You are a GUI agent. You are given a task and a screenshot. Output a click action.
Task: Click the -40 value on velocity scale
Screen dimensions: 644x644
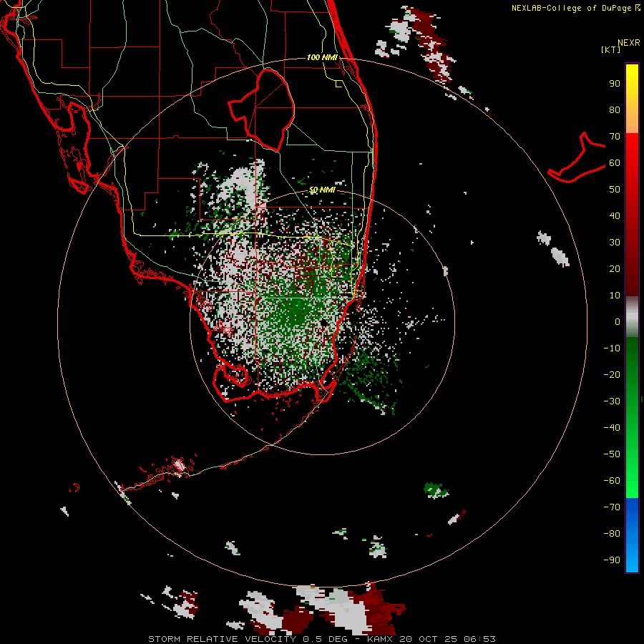coord(612,428)
